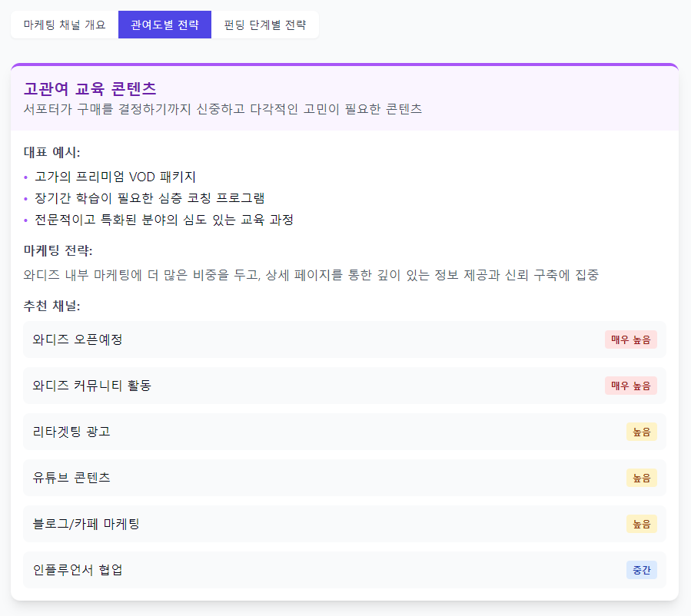Viewport: 691px width, 616px height.
Task: Click the 와디즈 내부 마케팅에 strategy paragraph
Action: point(311,275)
